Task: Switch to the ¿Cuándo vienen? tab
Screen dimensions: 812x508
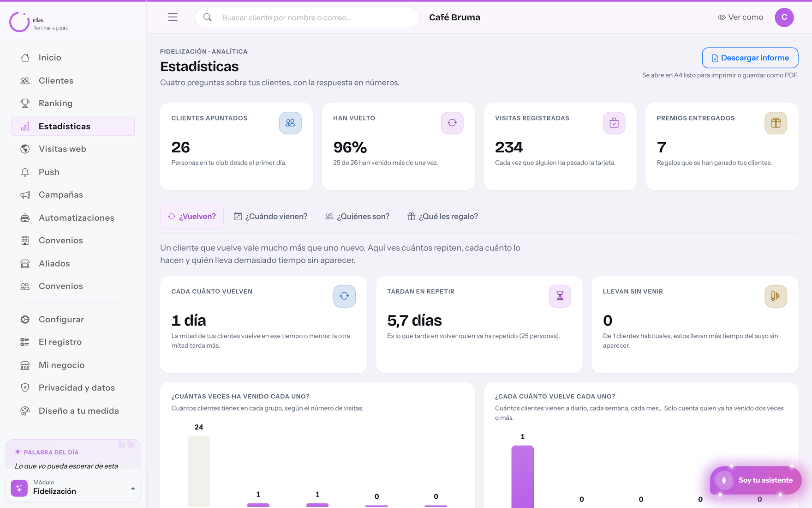Action: (x=270, y=216)
